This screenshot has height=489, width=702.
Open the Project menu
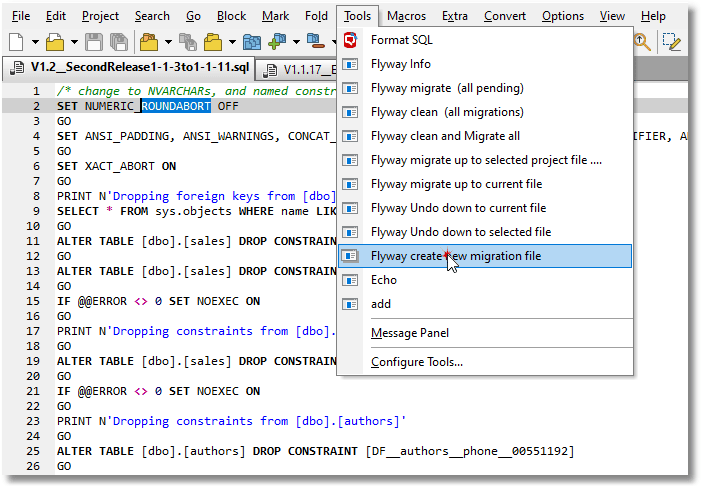pyautogui.click(x=100, y=16)
